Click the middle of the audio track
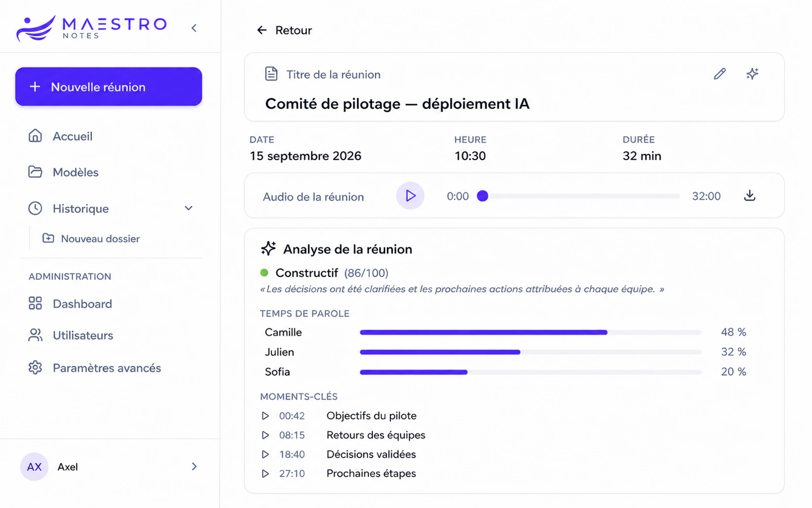 581,196
